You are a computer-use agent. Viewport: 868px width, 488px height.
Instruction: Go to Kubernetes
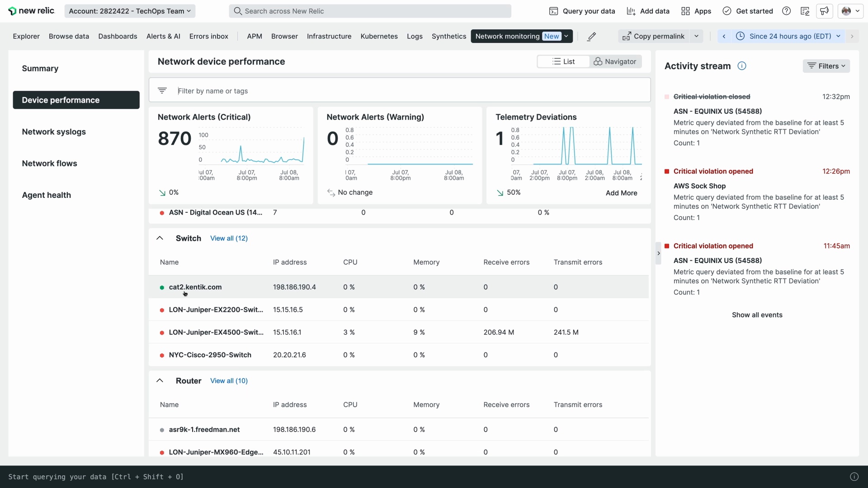point(379,36)
